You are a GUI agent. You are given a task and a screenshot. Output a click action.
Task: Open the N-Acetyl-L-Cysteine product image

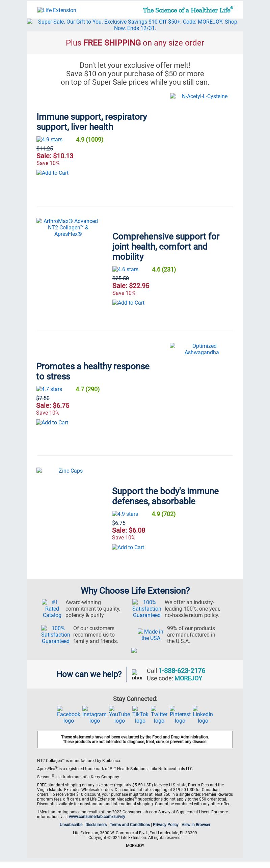click(201, 96)
